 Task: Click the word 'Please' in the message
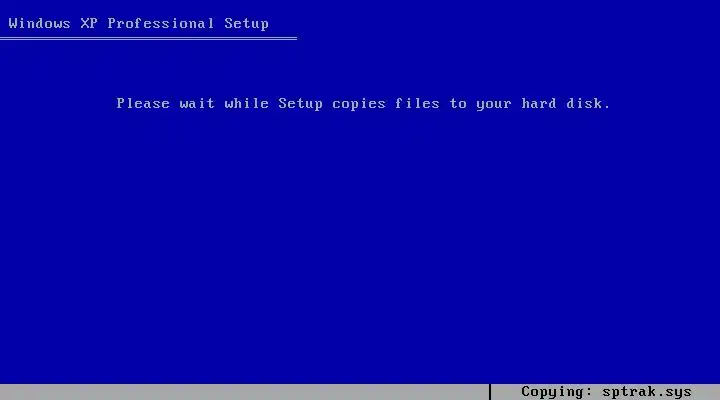[x=143, y=103]
